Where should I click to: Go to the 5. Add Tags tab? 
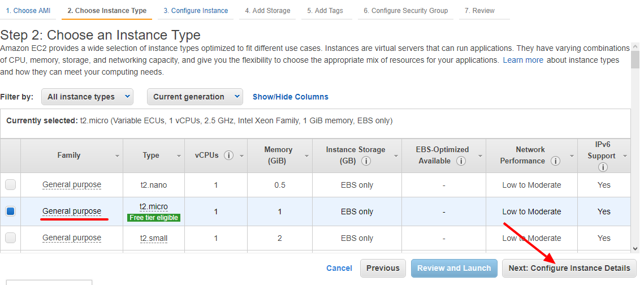(325, 11)
